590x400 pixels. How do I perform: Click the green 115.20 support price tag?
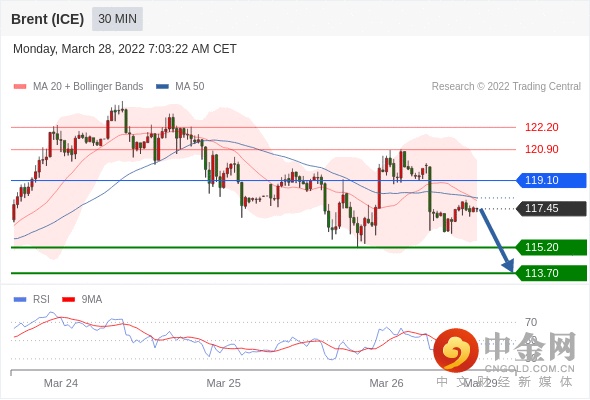[x=551, y=247]
